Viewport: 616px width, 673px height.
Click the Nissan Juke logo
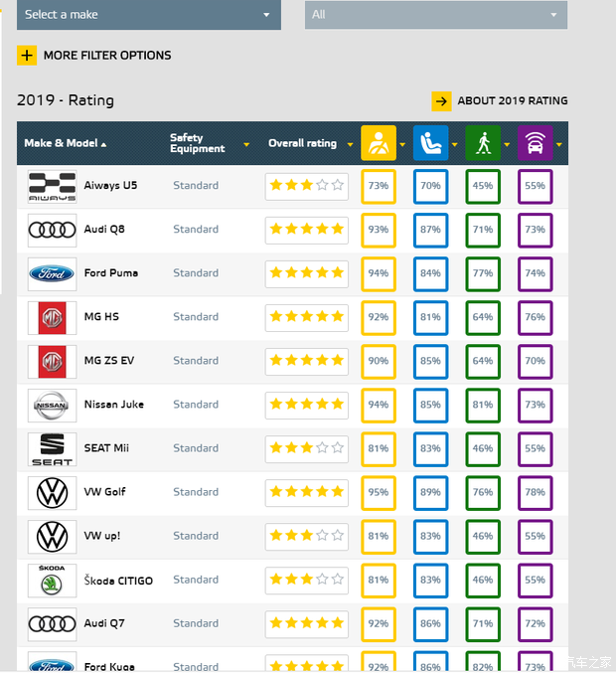coord(52,405)
